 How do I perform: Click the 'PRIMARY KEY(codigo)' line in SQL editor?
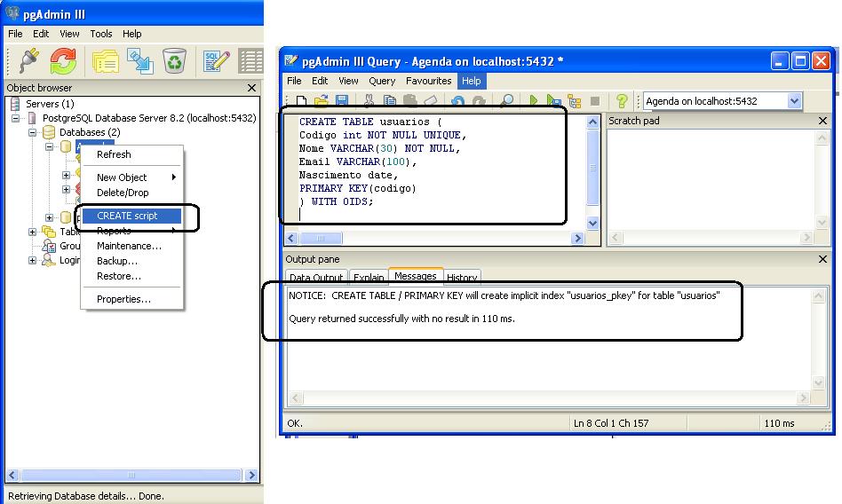pyautogui.click(x=358, y=188)
